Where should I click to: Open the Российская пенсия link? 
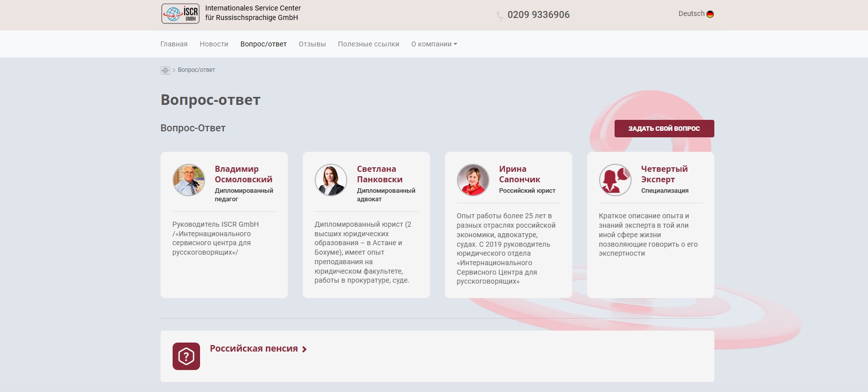tap(254, 349)
